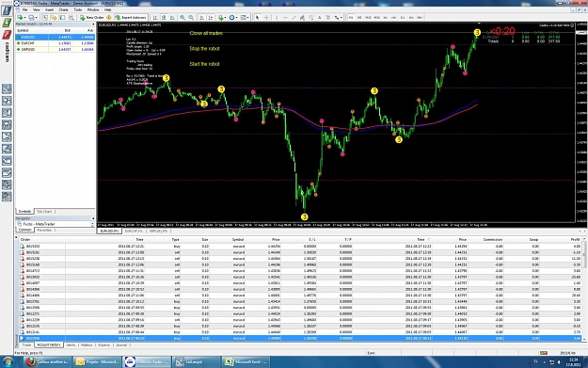Click the zoom in magnifier icon

click(x=183, y=18)
